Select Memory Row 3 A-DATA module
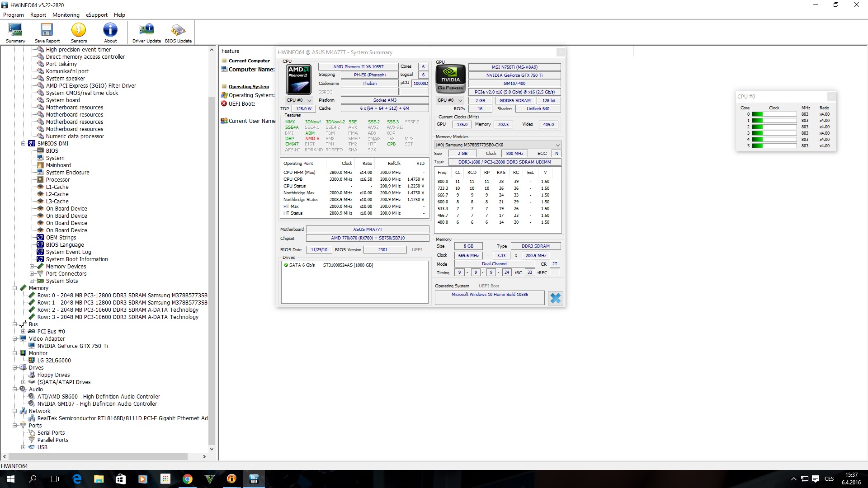868x488 pixels. (118, 317)
